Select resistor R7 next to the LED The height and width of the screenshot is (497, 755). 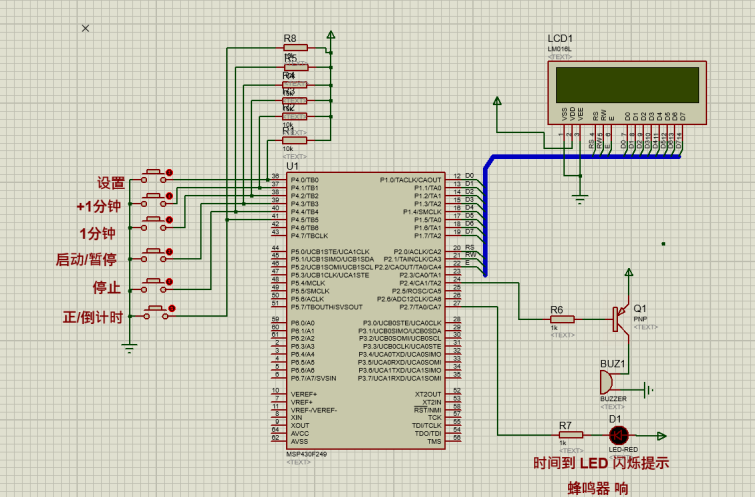pos(571,435)
